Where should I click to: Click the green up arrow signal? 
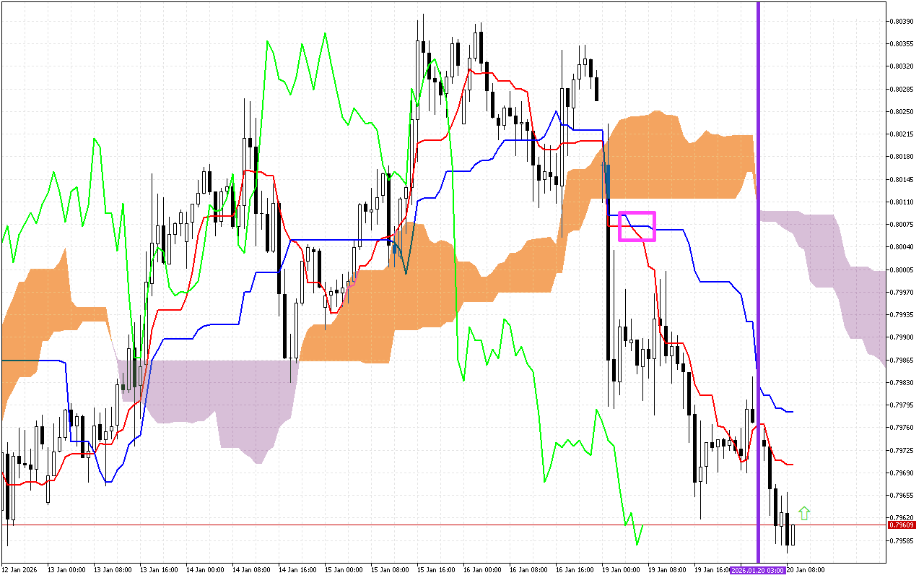coord(804,514)
